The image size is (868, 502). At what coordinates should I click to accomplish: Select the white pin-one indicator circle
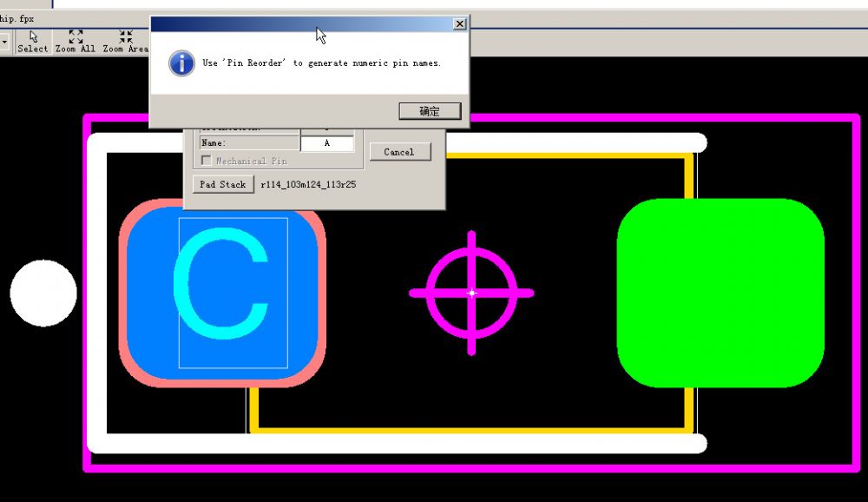43,294
